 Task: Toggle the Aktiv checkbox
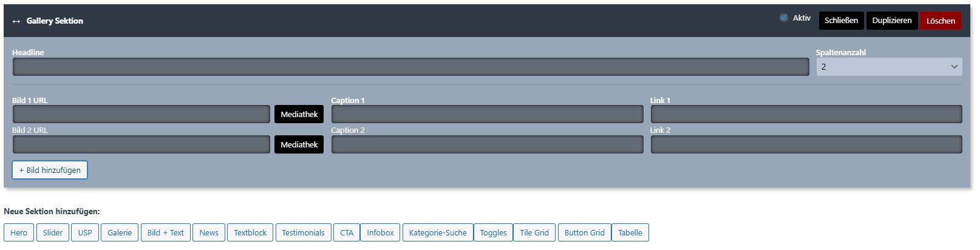(x=784, y=18)
